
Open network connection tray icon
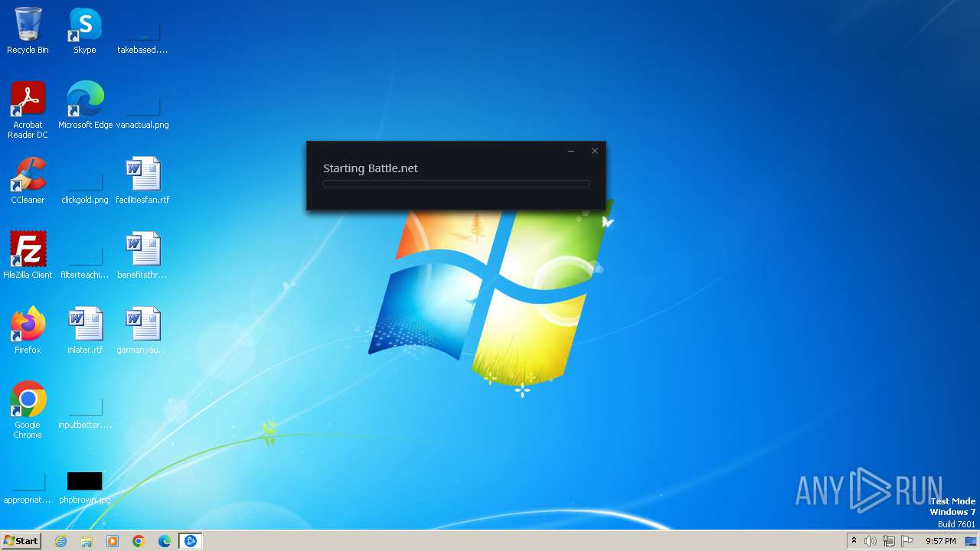pyautogui.click(x=889, y=541)
